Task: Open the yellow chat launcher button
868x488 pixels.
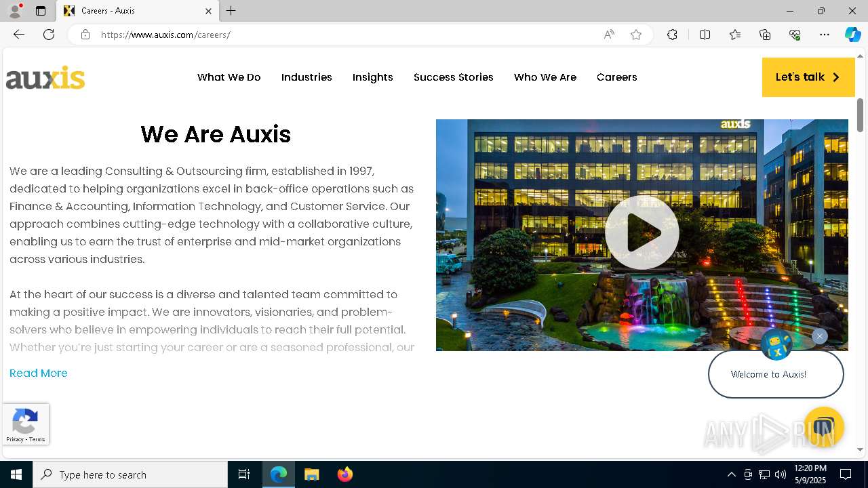Action: [823, 427]
